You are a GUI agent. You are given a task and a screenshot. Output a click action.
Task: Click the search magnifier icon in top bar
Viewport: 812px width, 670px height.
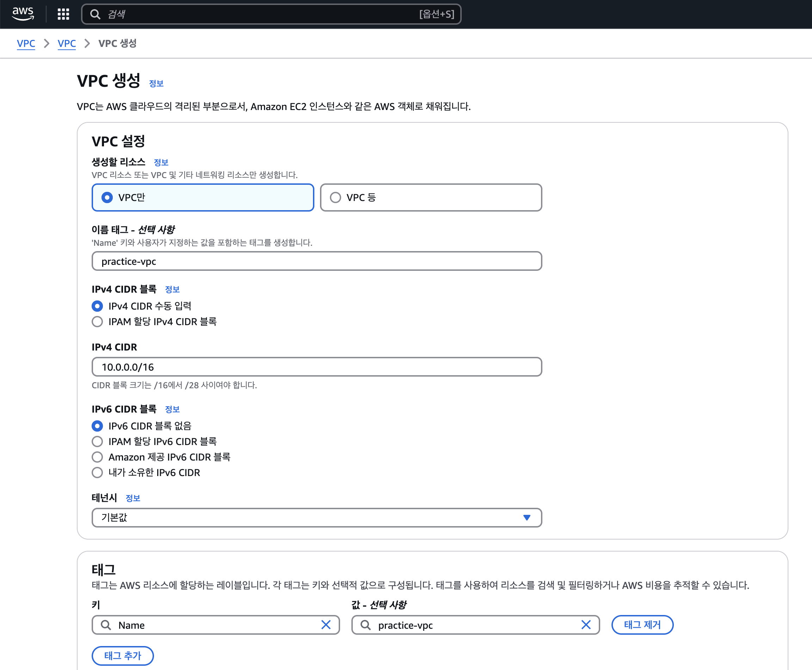[x=95, y=14]
